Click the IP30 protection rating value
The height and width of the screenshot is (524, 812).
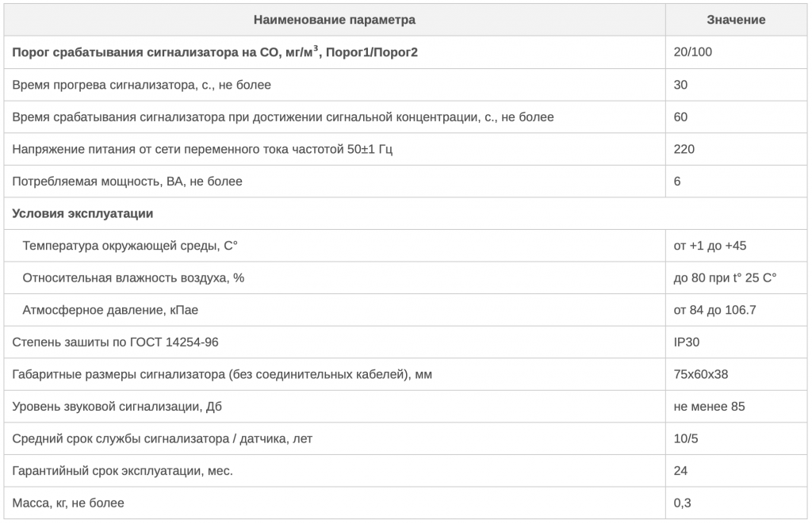click(x=687, y=342)
